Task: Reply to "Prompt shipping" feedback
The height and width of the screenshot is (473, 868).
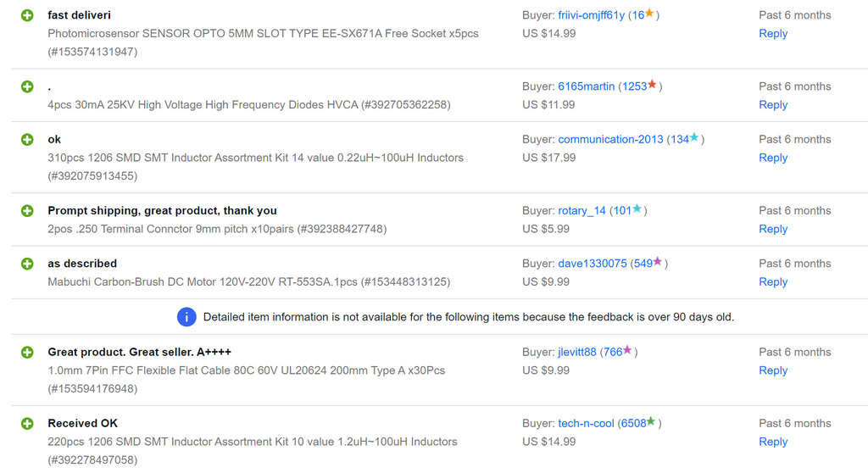Action: point(773,229)
